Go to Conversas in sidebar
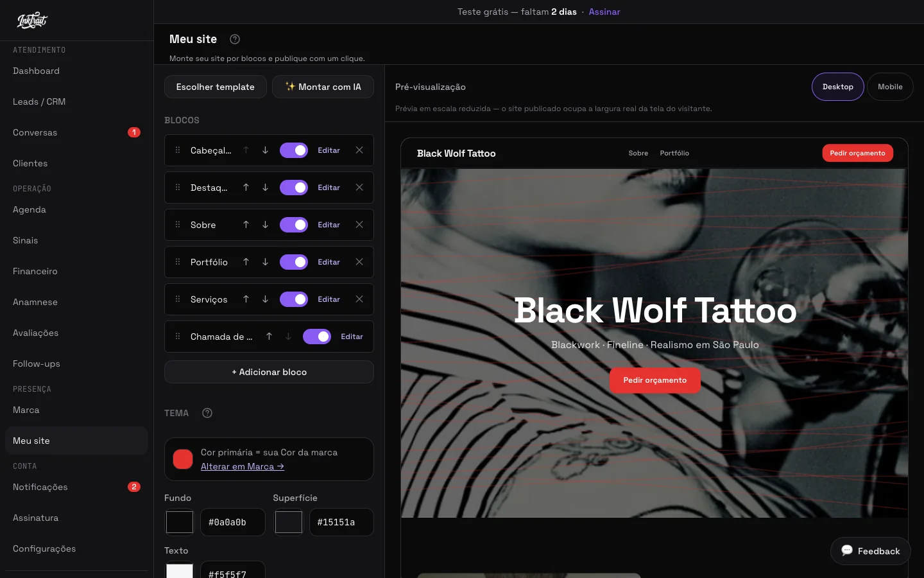This screenshot has height=578, width=924. [x=76, y=132]
